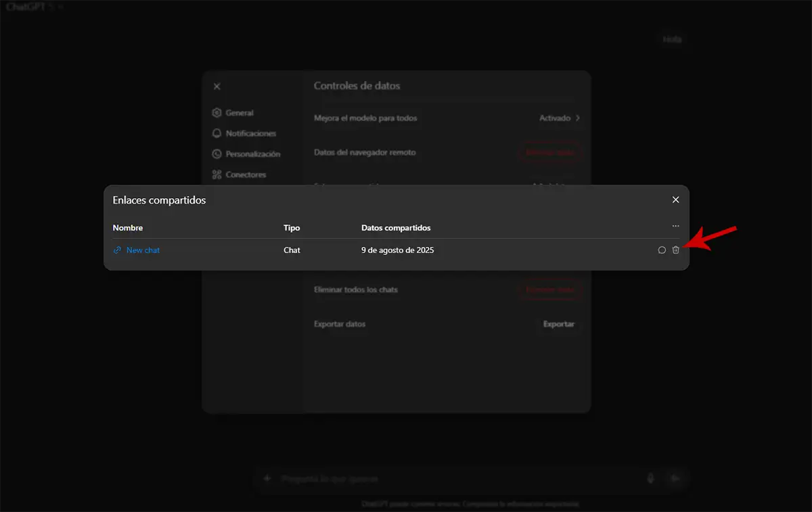Click the plus attach icon in prompt bar
The height and width of the screenshot is (512, 812).
click(267, 479)
